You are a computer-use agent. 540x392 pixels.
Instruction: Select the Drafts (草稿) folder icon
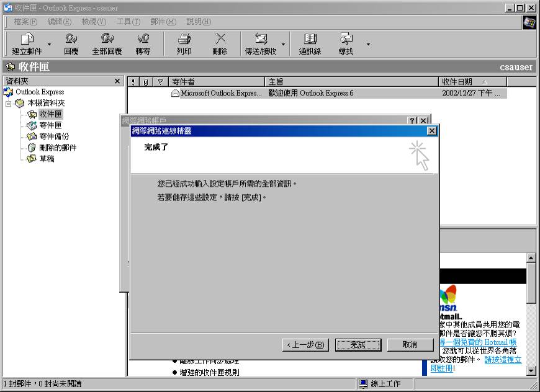click(x=32, y=159)
